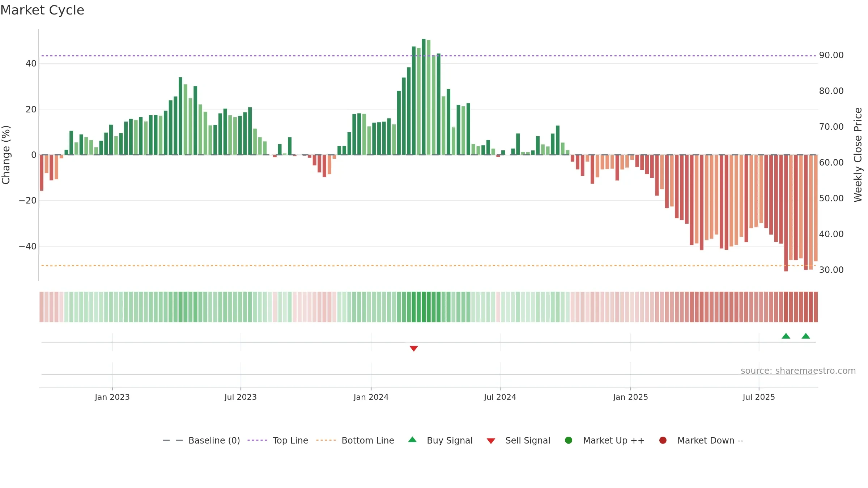This screenshot has height=488, width=868.
Task: Click the 20 tick on Change axis
Action: 31,110
